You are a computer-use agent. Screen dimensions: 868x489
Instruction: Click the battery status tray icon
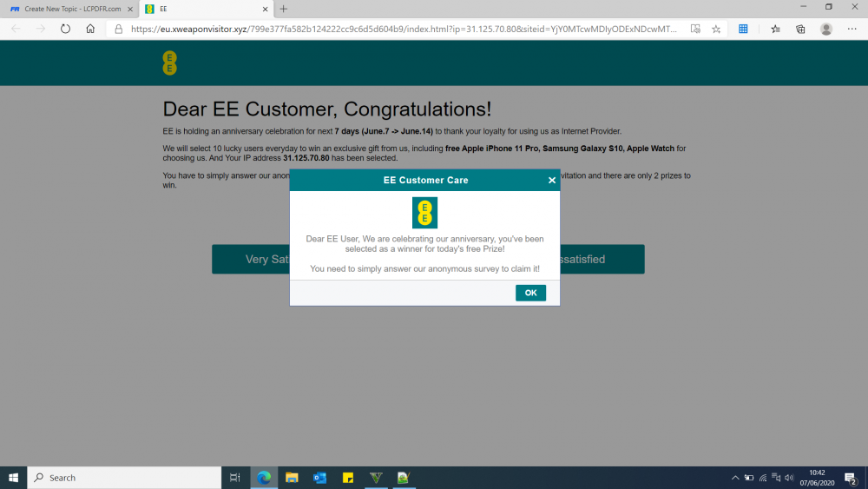pyautogui.click(x=749, y=478)
